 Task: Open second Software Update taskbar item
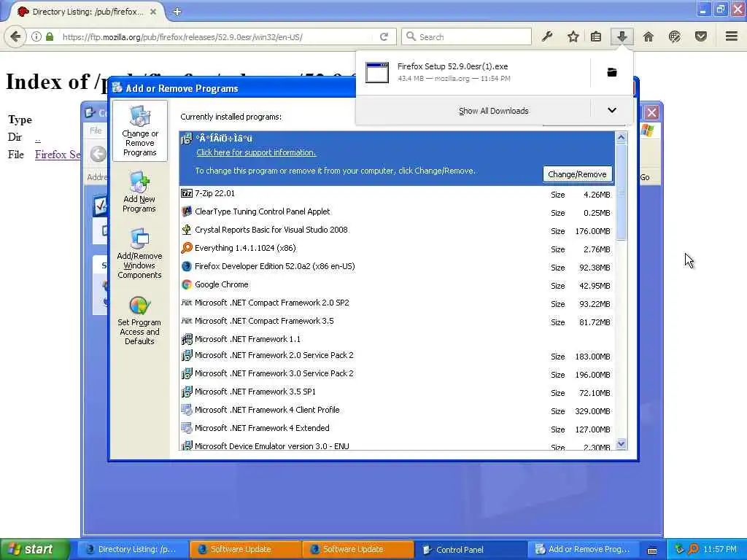(x=358, y=549)
